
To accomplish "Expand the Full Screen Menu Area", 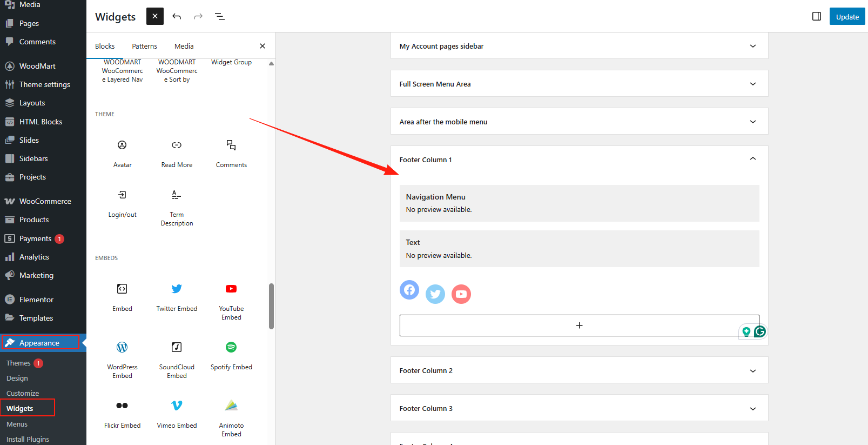I will pyautogui.click(x=752, y=84).
